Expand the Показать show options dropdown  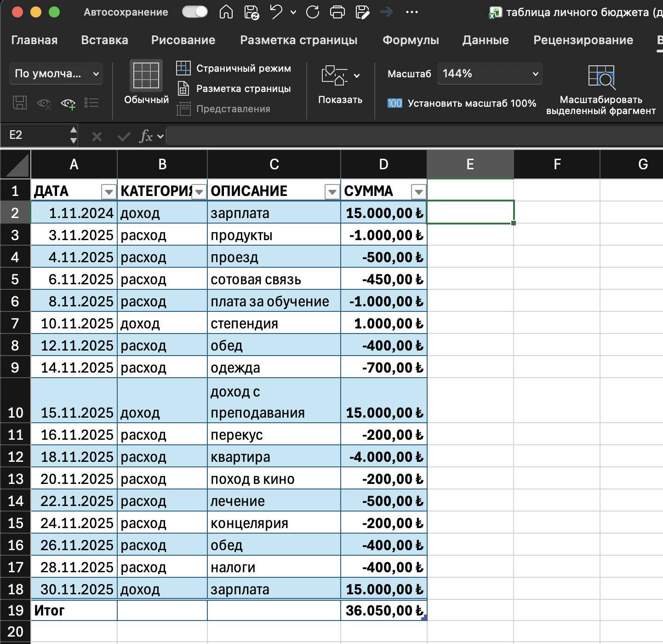[357, 75]
